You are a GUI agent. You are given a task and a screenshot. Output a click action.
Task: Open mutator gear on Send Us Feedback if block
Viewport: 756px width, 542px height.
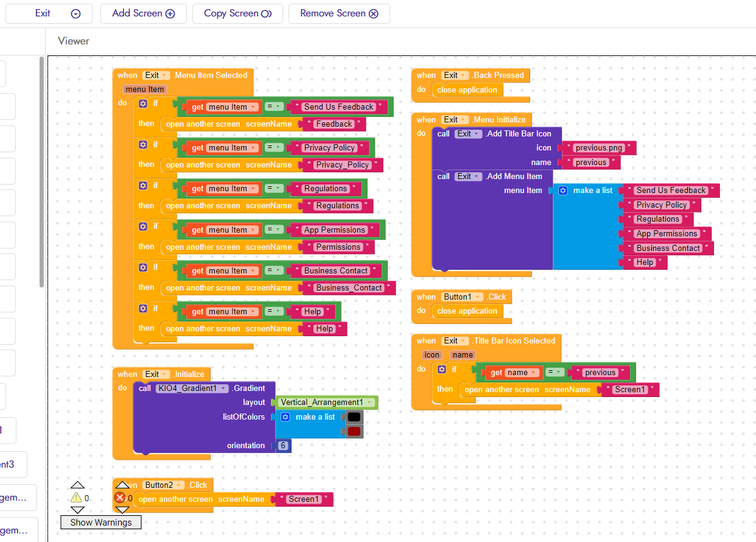click(x=143, y=104)
